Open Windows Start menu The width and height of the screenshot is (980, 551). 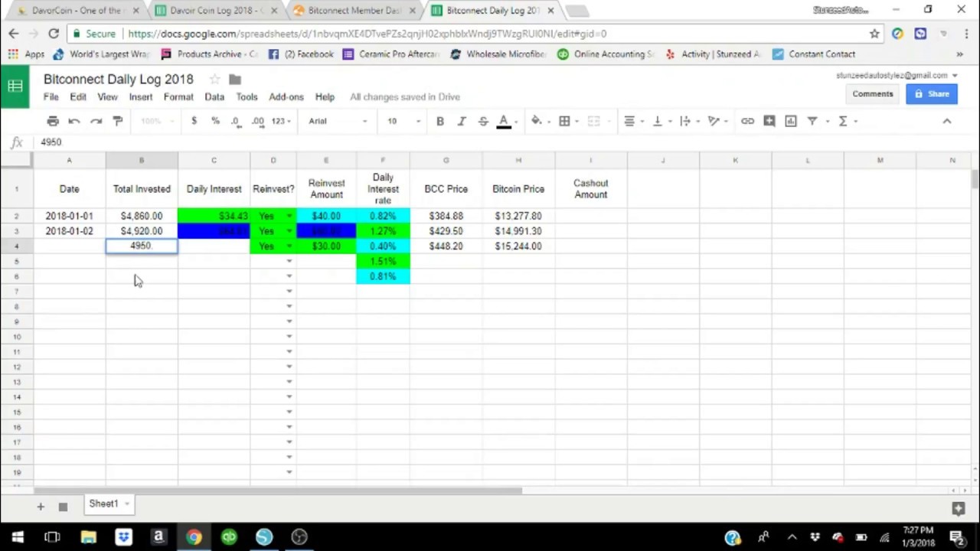18,537
